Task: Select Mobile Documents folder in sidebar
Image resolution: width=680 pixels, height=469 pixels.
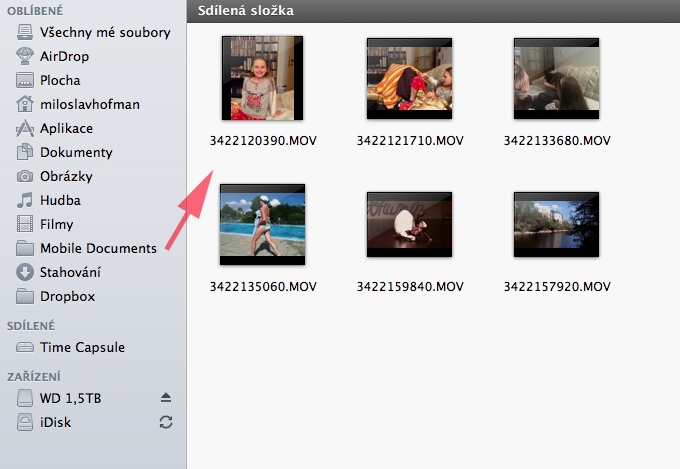Action: (98, 248)
